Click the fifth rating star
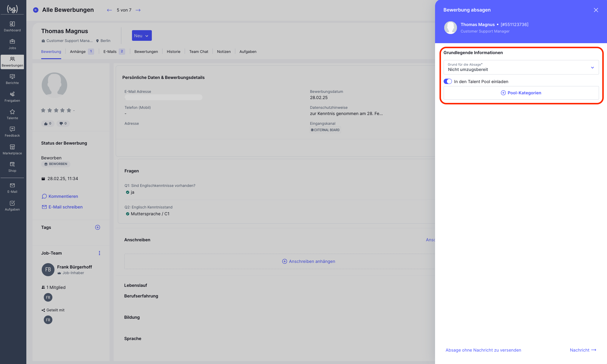Viewport: 607px width, 364px height. coord(69,110)
